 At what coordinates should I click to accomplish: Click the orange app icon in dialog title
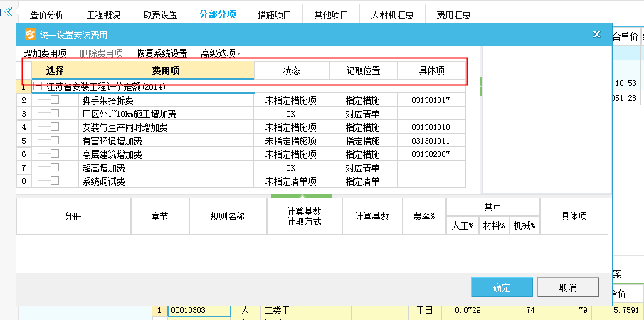pos(30,34)
